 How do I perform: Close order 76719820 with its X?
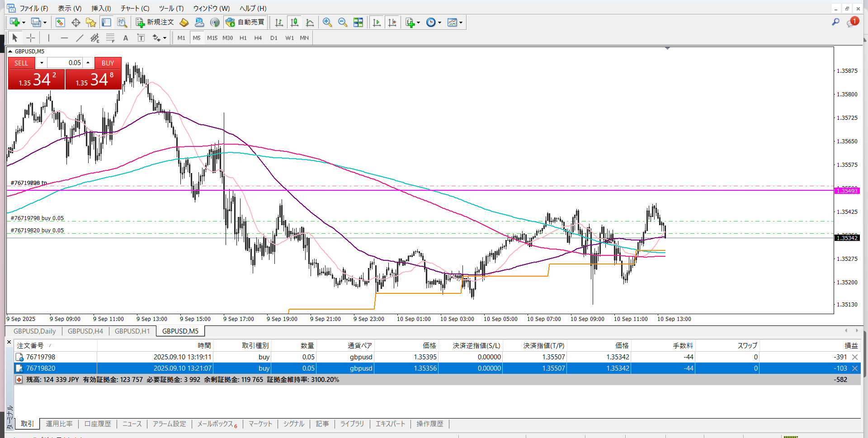pyautogui.click(x=855, y=368)
